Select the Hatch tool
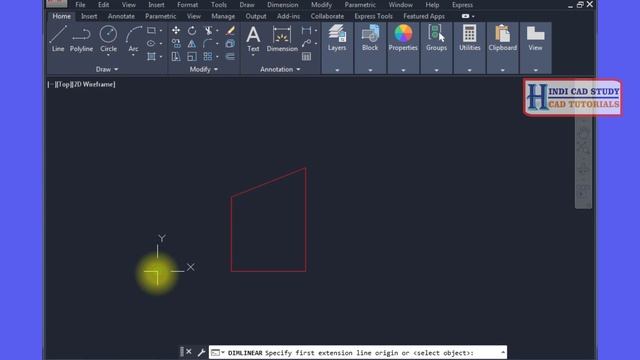 click(151, 56)
